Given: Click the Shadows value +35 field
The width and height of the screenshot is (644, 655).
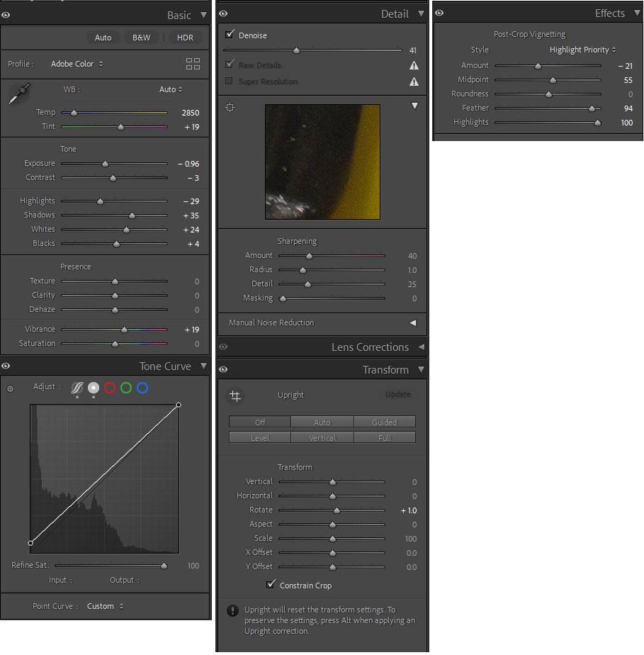Looking at the screenshot, I should coord(191,215).
